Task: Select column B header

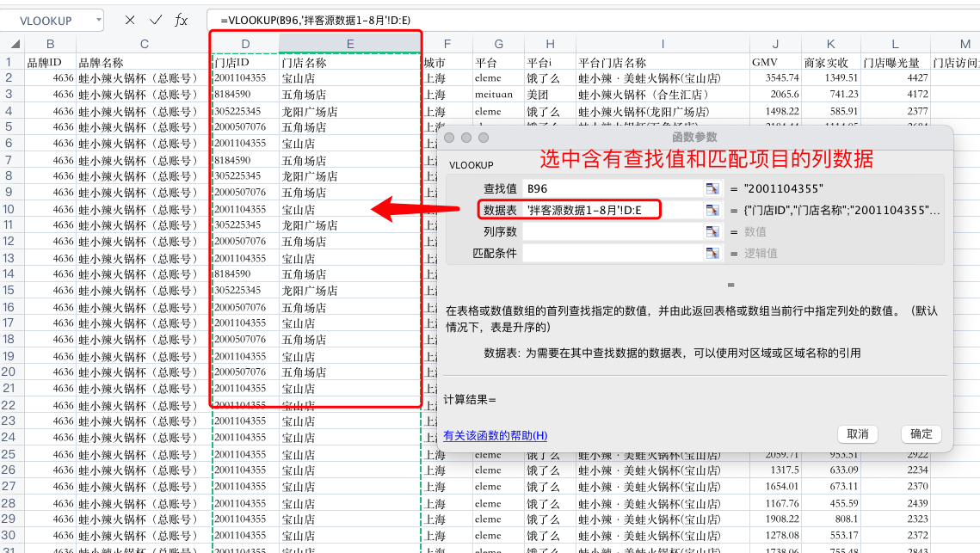Action: 50,45
